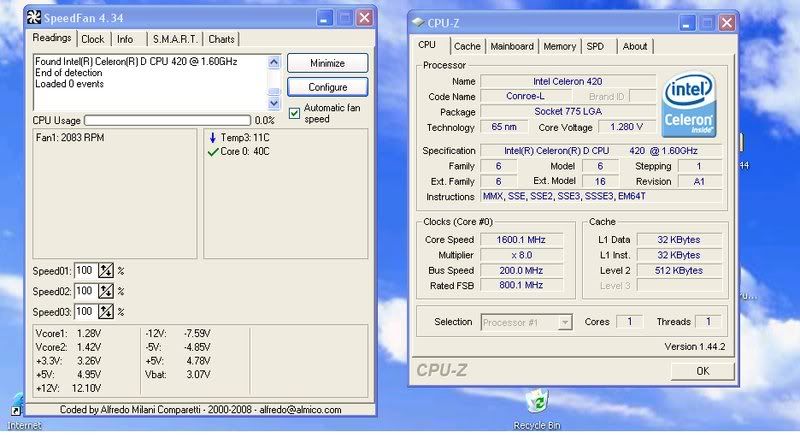Switch to SpeedFan Readings tab
The width and height of the screenshot is (800, 438).
[x=52, y=38]
